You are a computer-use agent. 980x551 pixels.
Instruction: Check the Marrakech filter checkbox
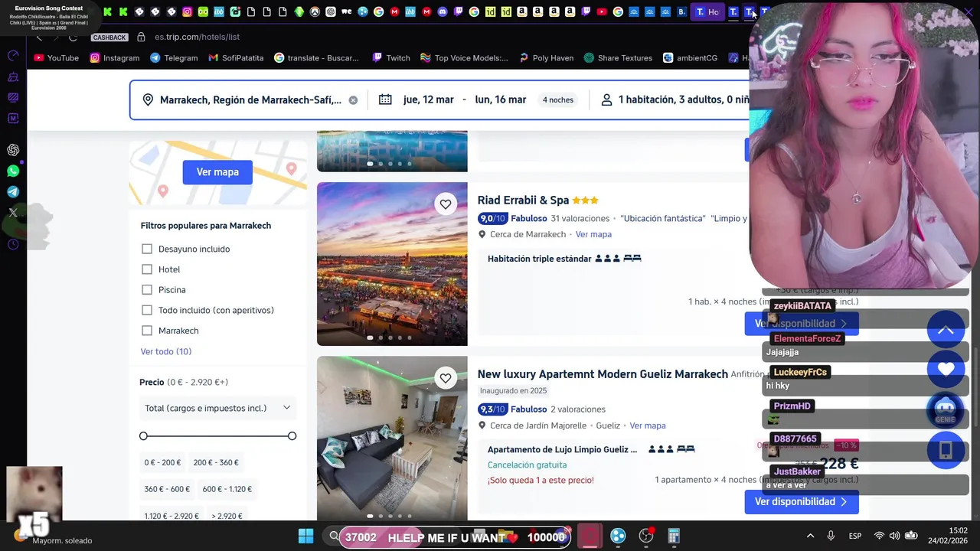(x=147, y=331)
